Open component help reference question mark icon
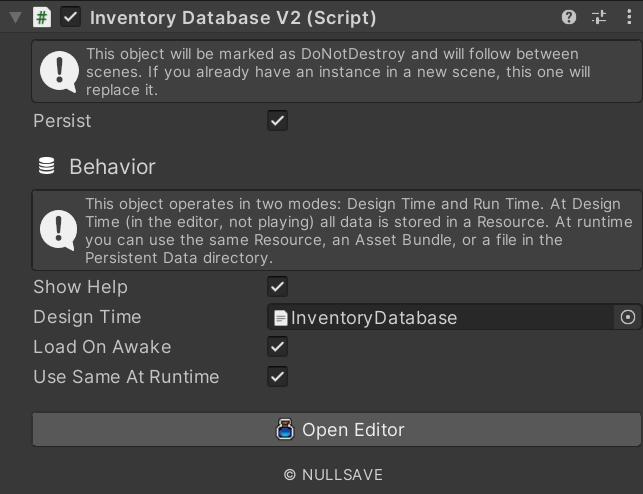 pos(569,17)
